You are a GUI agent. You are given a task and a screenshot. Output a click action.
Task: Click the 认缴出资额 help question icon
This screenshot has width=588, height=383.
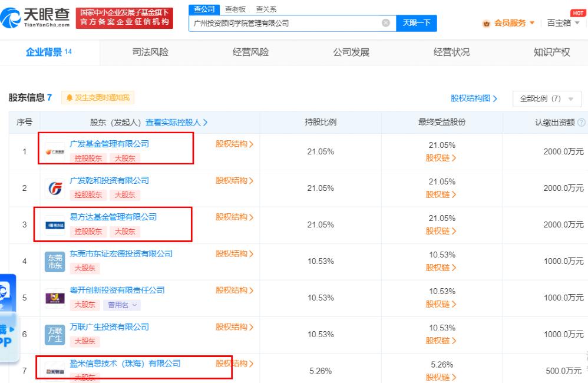coord(582,123)
